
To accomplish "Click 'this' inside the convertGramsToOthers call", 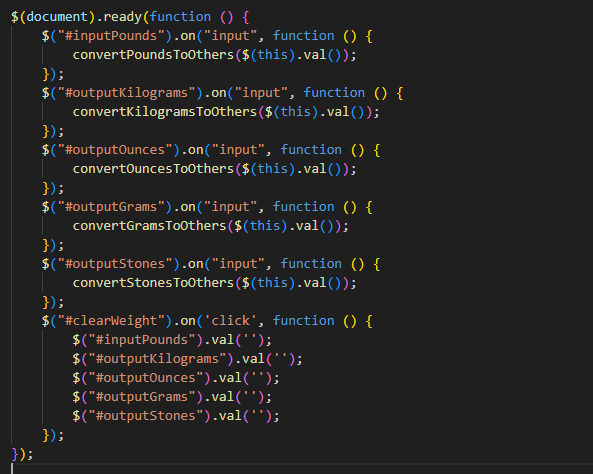I will [265, 226].
